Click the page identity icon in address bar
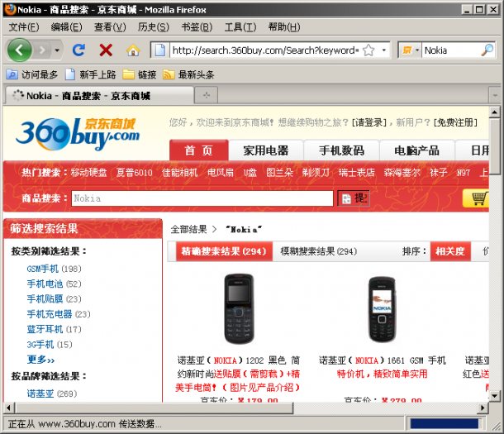 pos(160,50)
